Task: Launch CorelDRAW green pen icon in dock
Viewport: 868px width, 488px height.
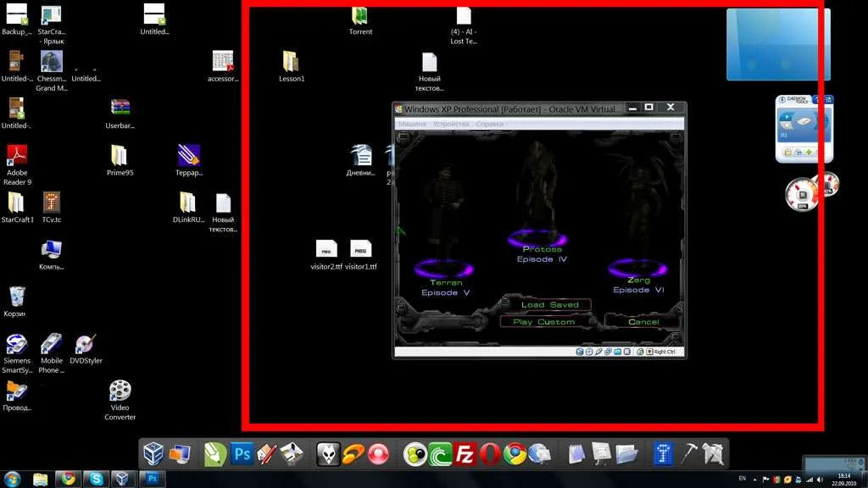Action: (214, 454)
